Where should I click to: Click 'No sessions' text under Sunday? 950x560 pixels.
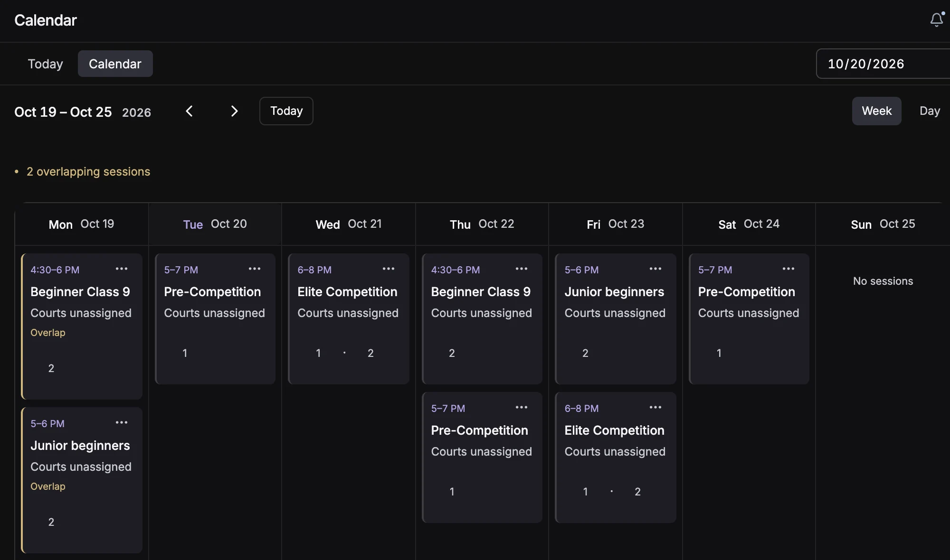click(883, 281)
